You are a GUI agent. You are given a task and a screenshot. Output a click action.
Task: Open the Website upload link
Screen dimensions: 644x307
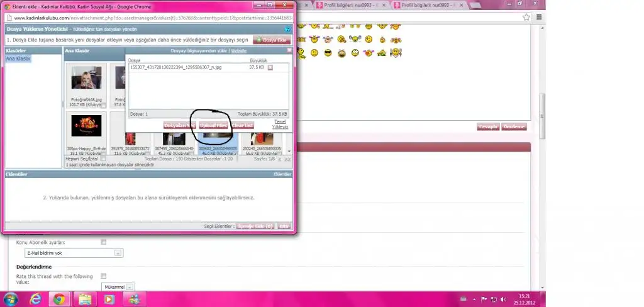pyautogui.click(x=238, y=51)
